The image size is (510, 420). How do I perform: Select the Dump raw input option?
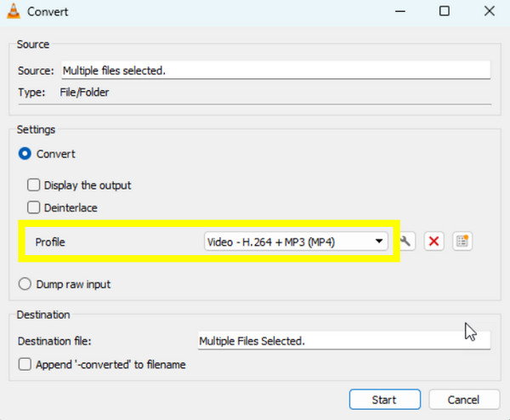click(25, 284)
